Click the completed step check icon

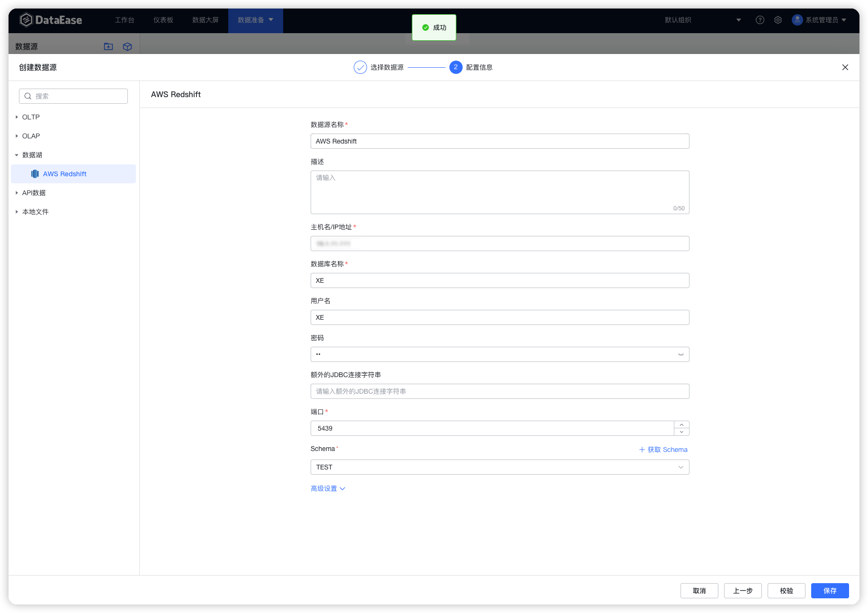[x=360, y=67]
